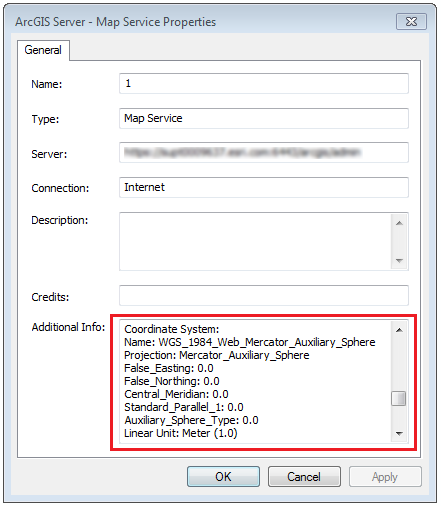The width and height of the screenshot is (441, 506).
Task: Confirm with the OK button
Action: pyautogui.click(x=223, y=477)
